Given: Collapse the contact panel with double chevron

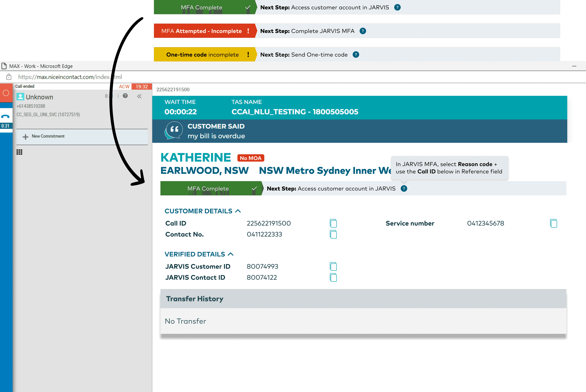Looking at the screenshot, I should pos(139,96).
